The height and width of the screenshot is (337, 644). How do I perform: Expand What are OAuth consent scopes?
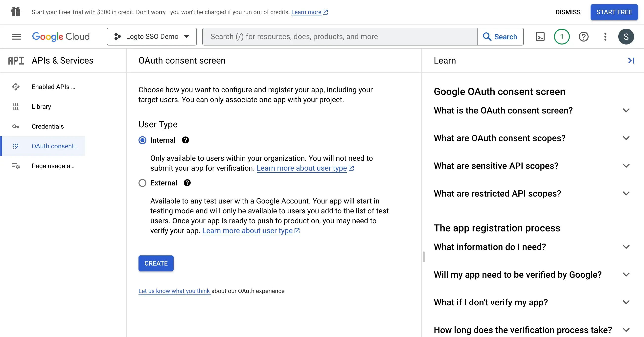pyautogui.click(x=626, y=138)
